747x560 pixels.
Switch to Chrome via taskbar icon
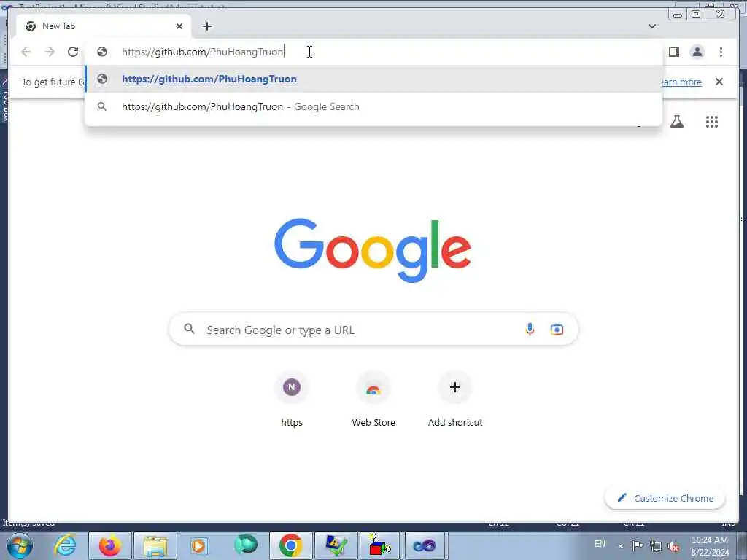coord(290,545)
